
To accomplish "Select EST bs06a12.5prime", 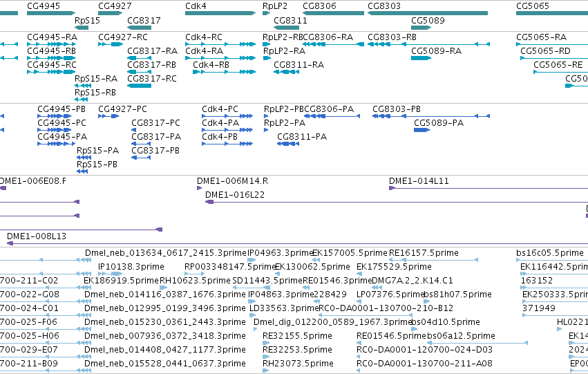I will [477, 343].
